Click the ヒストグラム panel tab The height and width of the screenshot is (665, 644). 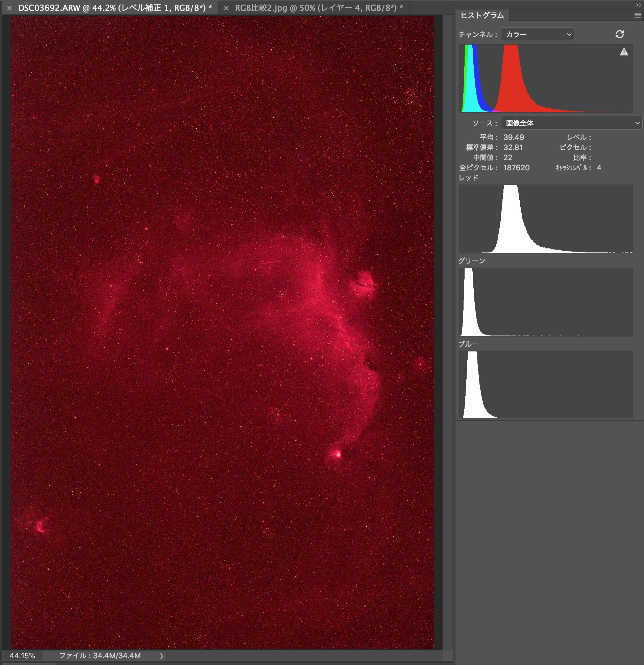click(x=482, y=15)
